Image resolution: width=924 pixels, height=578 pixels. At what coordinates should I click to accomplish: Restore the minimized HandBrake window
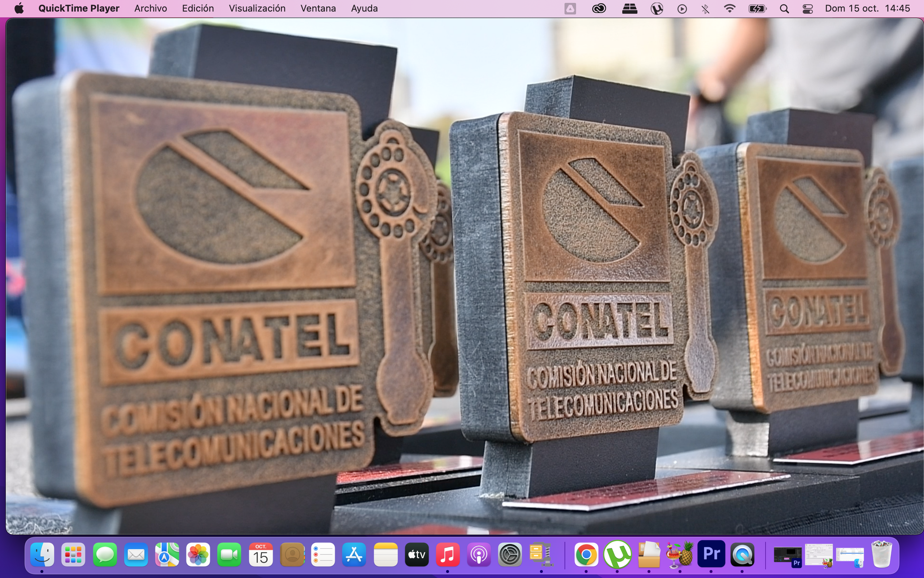point(819,556)
